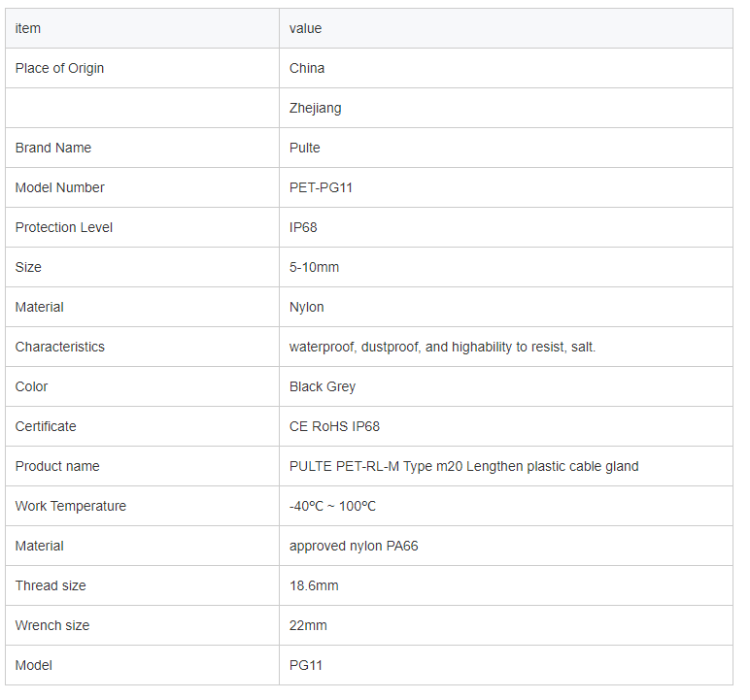Select the 'Pulte' brand value
750x700 pixels.
pyautogui.click(x=305, y=148)
